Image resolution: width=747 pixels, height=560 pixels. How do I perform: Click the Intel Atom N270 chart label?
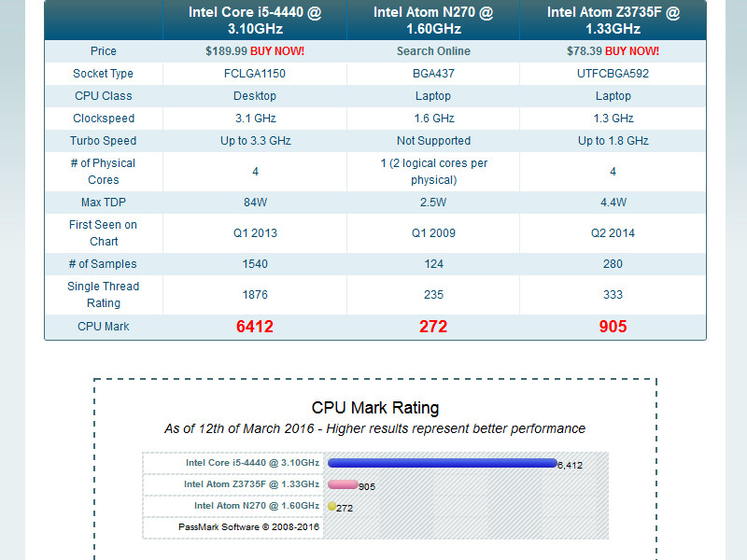click(x=257, y=506)
